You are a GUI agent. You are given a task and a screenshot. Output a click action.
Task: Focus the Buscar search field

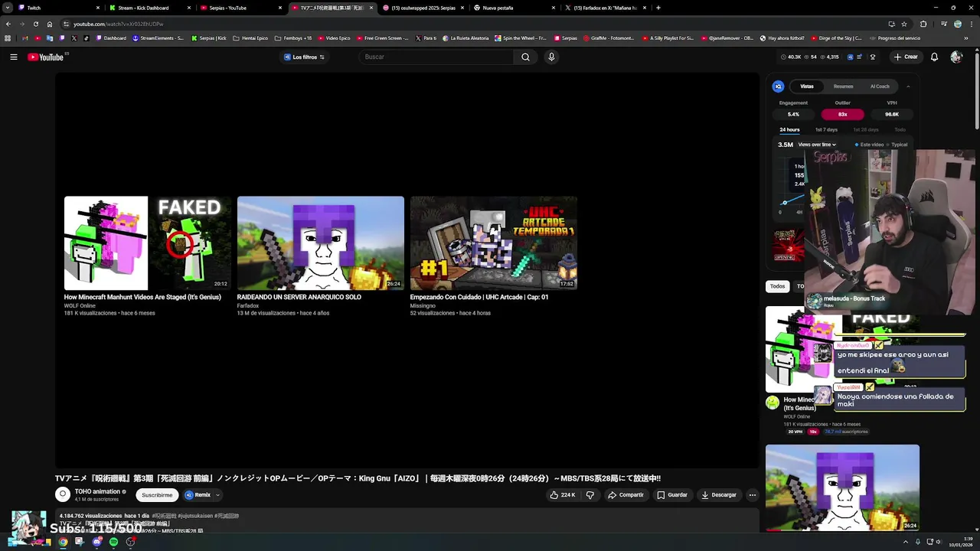(x=436, y=57)
